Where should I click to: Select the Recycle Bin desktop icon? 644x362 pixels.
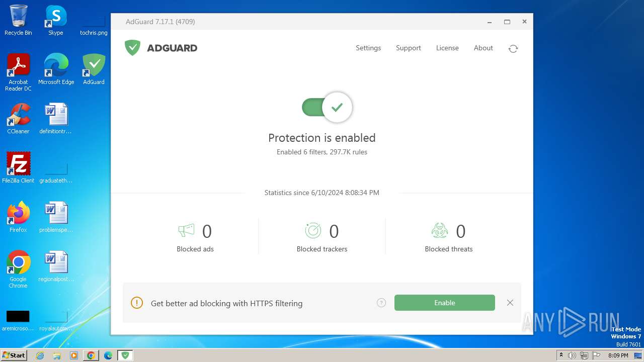coord(18,20)
